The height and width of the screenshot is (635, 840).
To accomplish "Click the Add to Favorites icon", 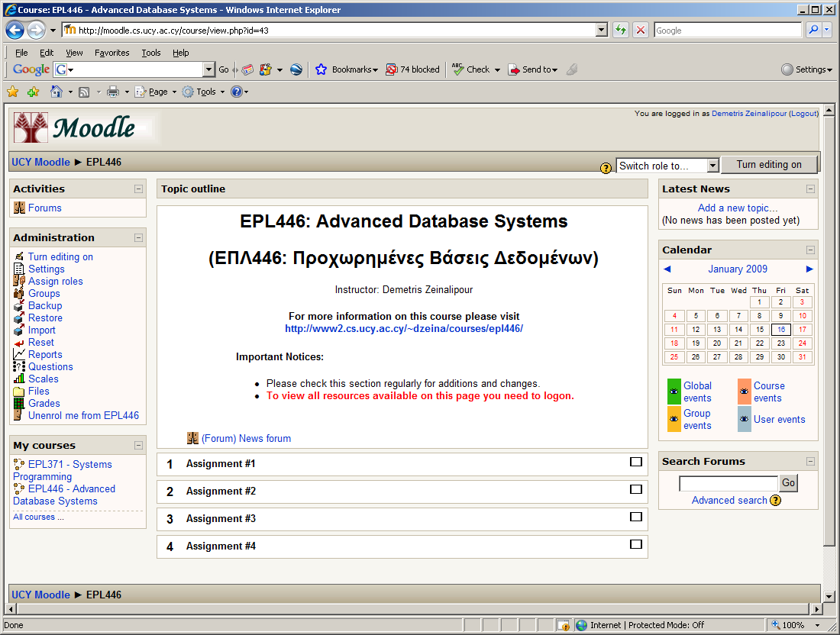I will coord(33,92).
